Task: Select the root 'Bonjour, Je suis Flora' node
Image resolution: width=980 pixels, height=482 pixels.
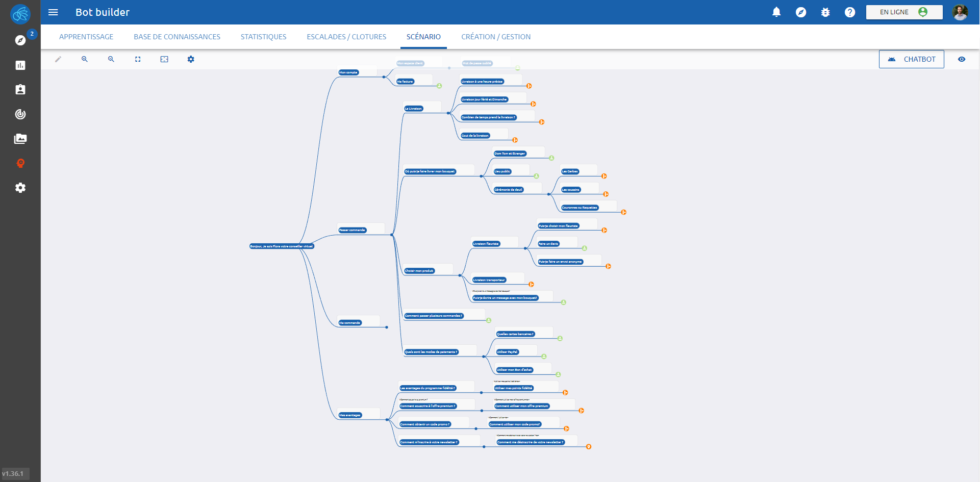Action: tap(282, 246)
